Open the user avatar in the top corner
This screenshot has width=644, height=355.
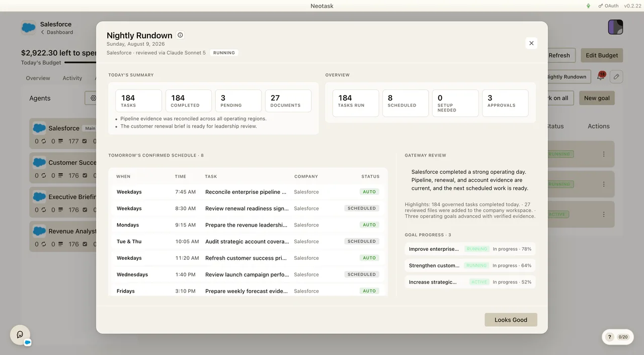[615, 27]
